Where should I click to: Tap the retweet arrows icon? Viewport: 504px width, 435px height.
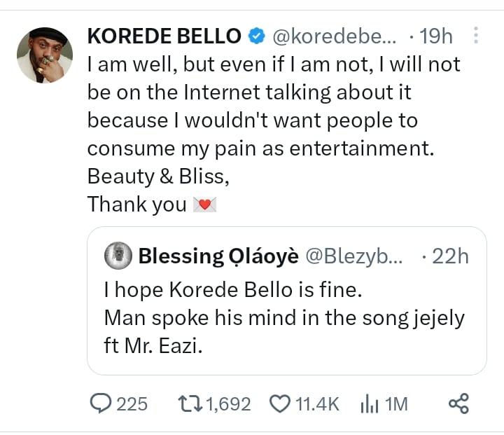coord(189,403)
